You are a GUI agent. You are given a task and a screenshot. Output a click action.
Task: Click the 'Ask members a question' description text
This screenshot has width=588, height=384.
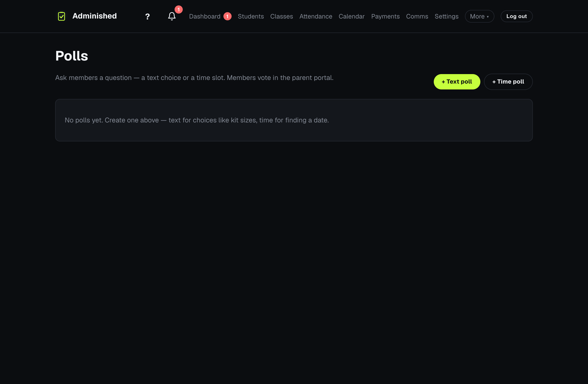pos(194,78)
